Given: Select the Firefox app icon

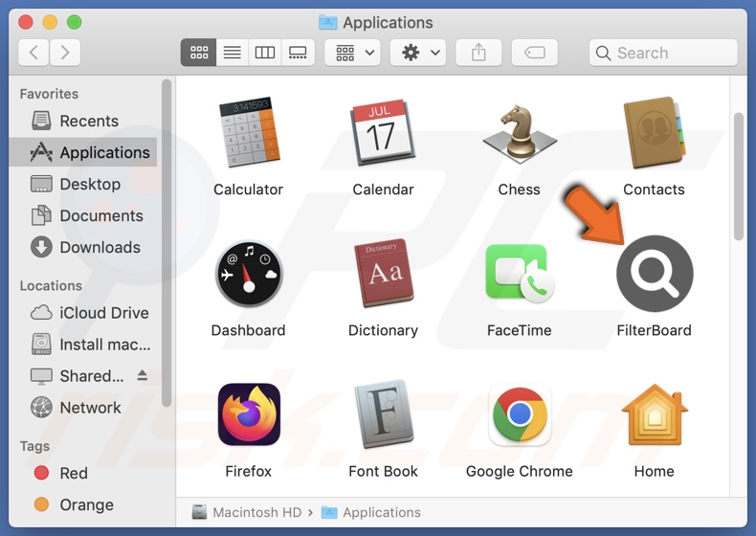Looking at the screenshot, I should pos(249,414).
